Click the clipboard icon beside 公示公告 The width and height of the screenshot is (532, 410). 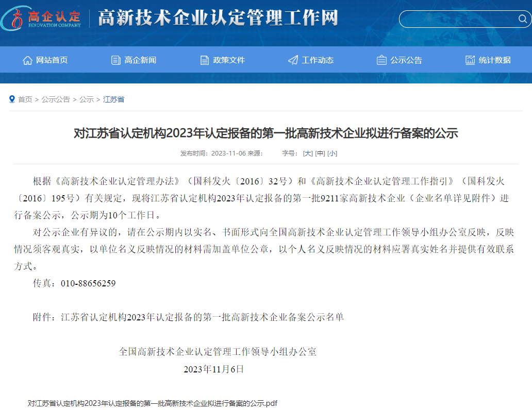(x=381, y=60)
